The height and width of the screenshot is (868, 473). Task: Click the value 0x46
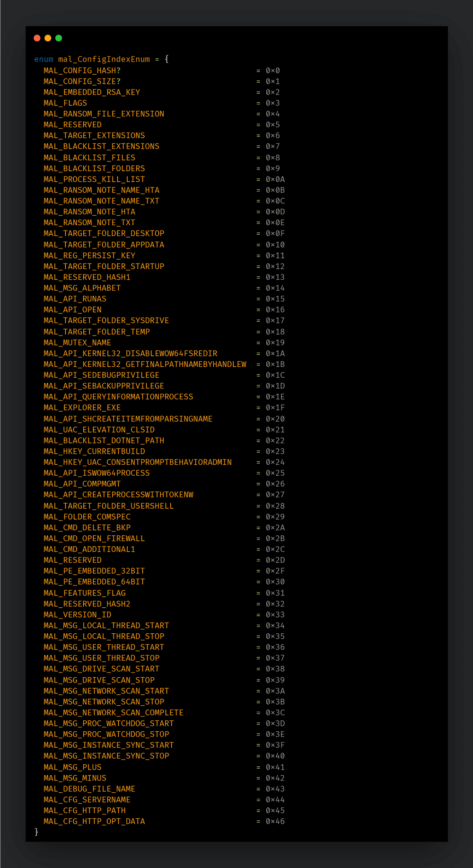pyautogui.click(x=275, y=822)
